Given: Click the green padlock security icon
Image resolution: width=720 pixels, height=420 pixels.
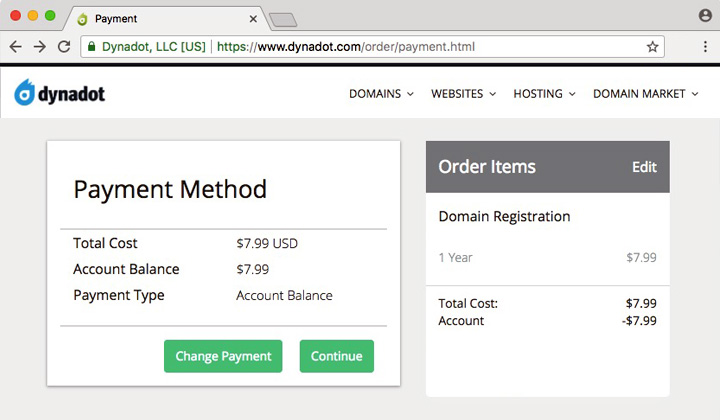Looking at the screenshot, I should tap(91, 46).
